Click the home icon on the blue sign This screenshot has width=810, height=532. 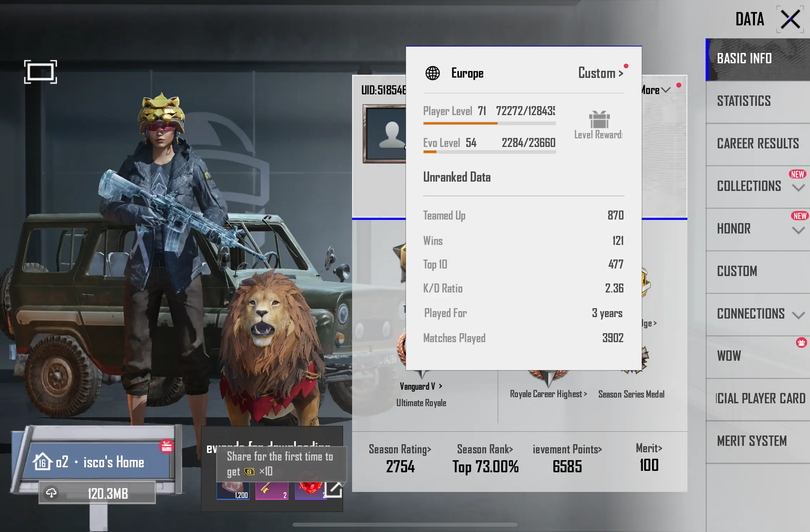tap(42, 462)
